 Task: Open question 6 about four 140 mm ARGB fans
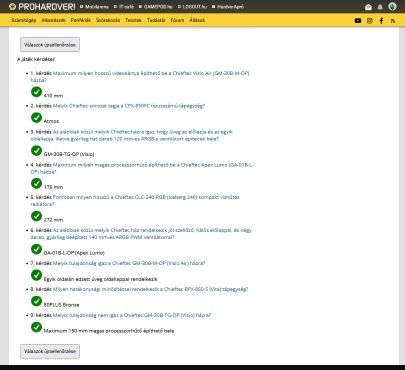point(141,234)
